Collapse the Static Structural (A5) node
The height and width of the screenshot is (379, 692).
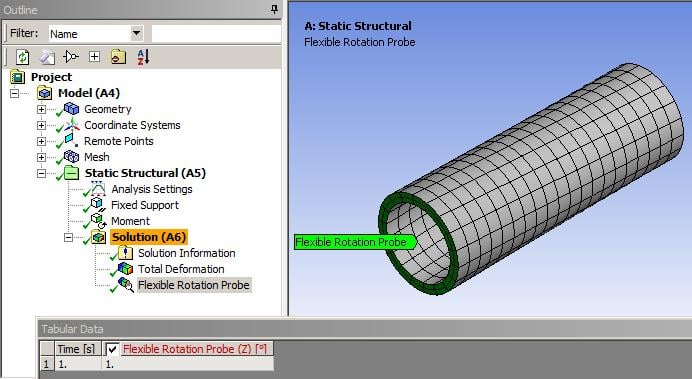pyautogui.click(x=41, y=173)
